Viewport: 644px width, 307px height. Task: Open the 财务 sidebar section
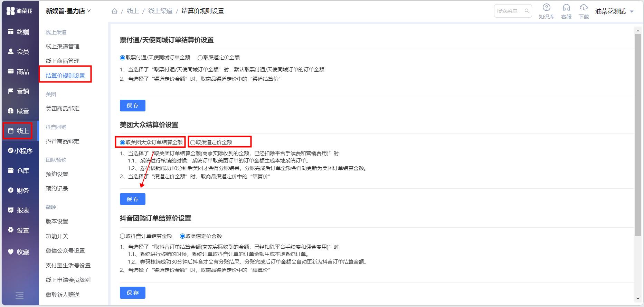[x=19, y=190]
